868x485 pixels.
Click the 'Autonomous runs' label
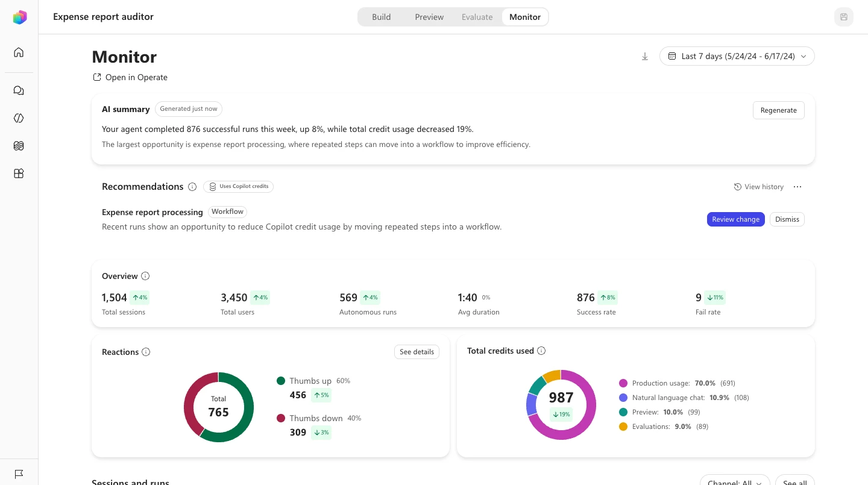[368, 312]
